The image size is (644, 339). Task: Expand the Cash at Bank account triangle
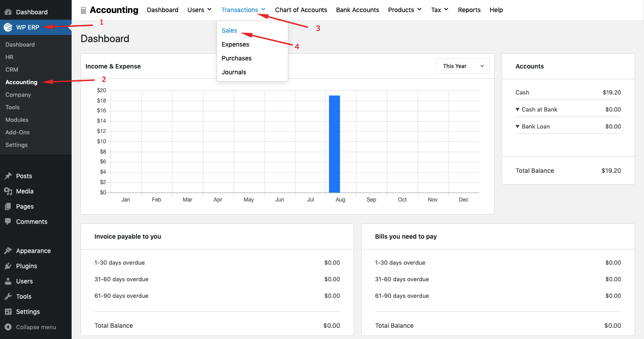(517, 110)
